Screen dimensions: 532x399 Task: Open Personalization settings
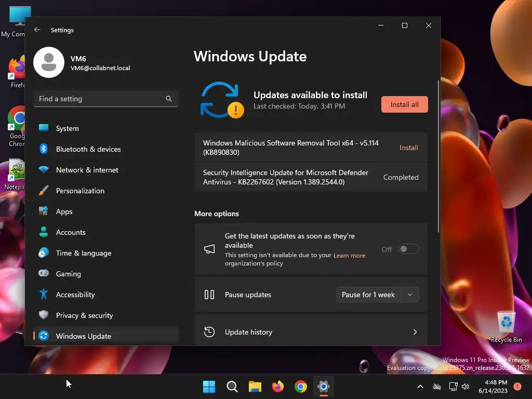click(106, 191)
